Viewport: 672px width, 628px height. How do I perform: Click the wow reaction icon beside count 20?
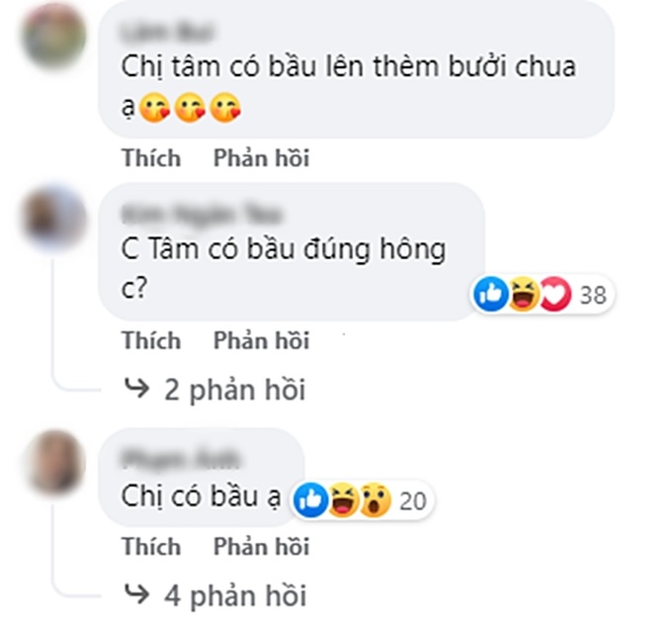coord(375,499)
